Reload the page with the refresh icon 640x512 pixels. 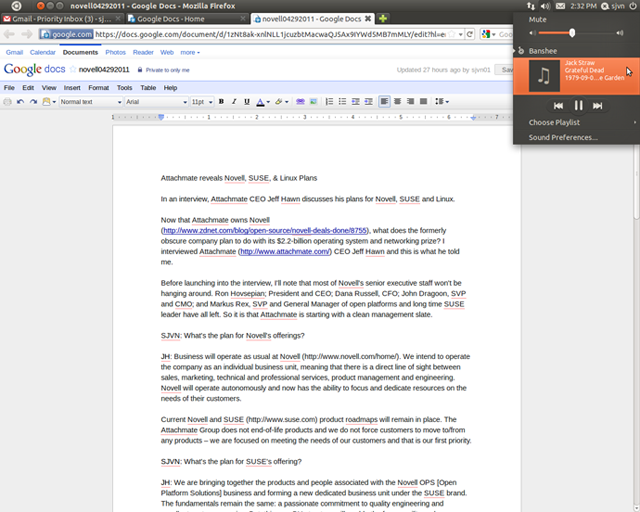tap(470, 34)
